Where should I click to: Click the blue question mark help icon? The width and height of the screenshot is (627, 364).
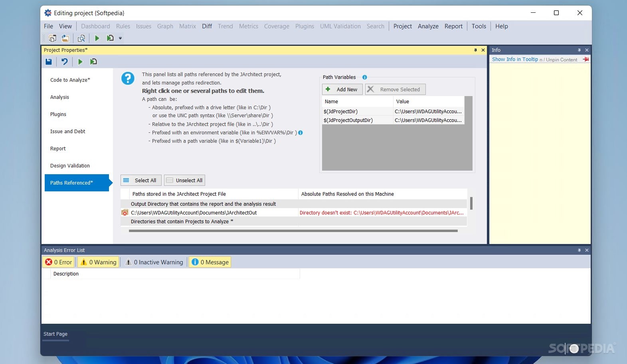(128, 78)
